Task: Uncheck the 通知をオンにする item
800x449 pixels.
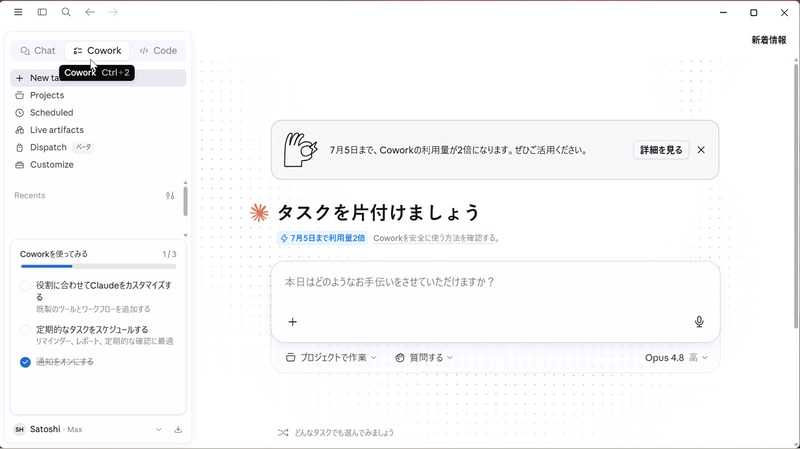Action: (25, 362)
